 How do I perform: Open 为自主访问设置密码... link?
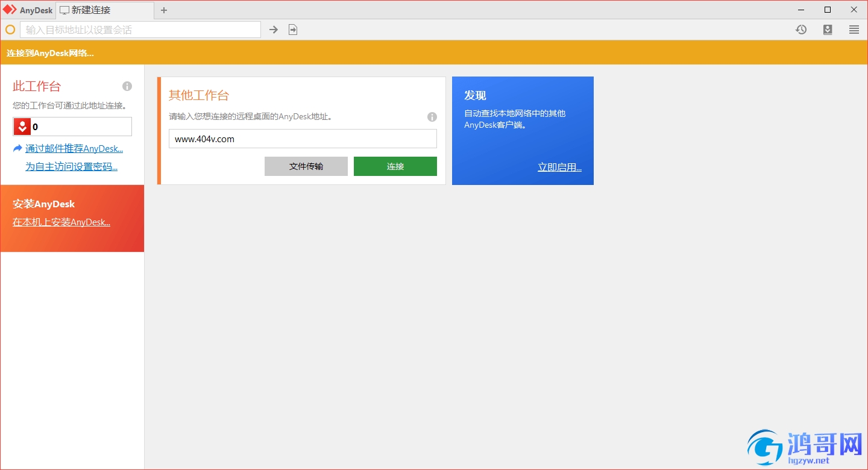pyautogui.click(x=71, y=167)
